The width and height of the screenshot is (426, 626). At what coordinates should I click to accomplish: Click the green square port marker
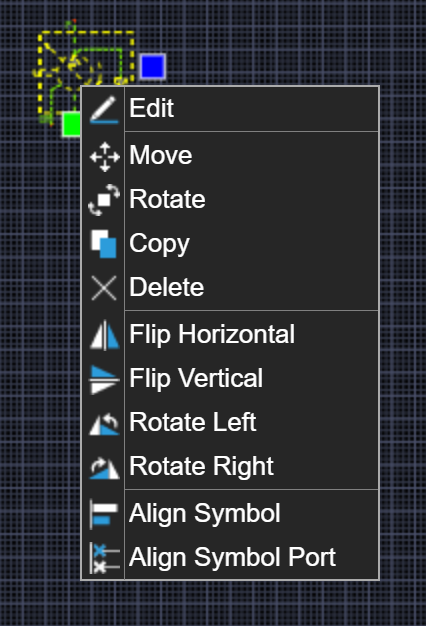(x=72, y=124)
